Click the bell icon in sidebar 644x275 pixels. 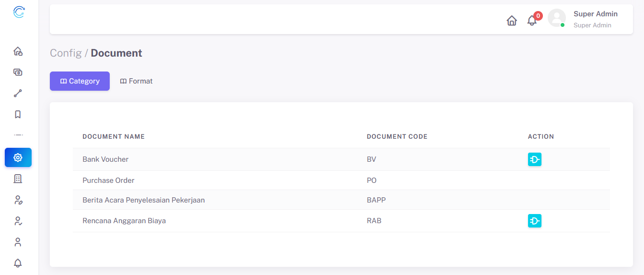pos(18,263)
